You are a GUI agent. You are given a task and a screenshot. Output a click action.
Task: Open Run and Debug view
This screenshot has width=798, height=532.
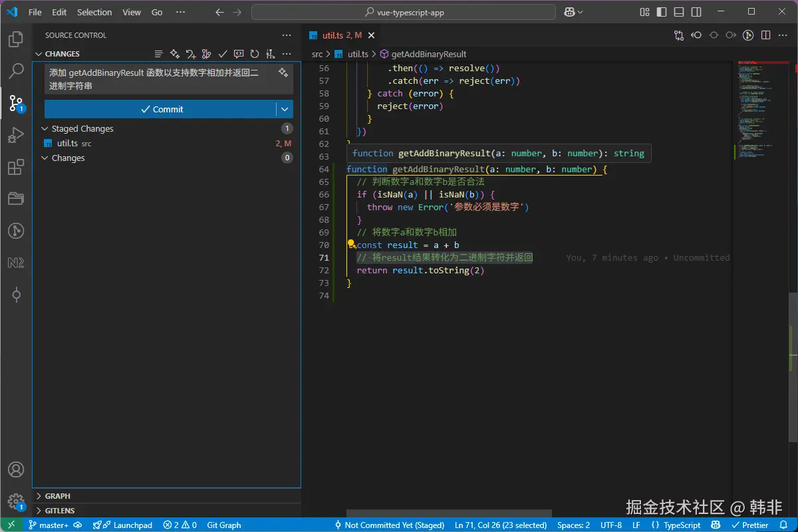[x=16, y=136]
